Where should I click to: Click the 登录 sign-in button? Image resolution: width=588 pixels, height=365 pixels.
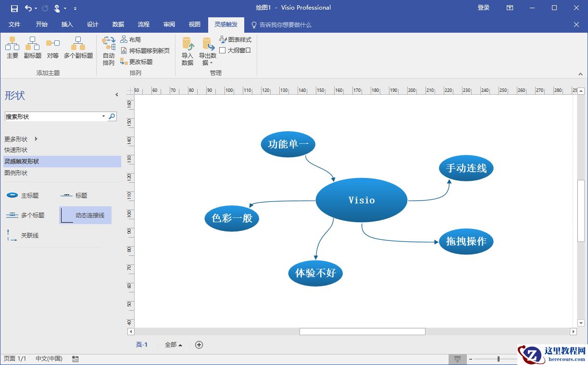(483, 8)
